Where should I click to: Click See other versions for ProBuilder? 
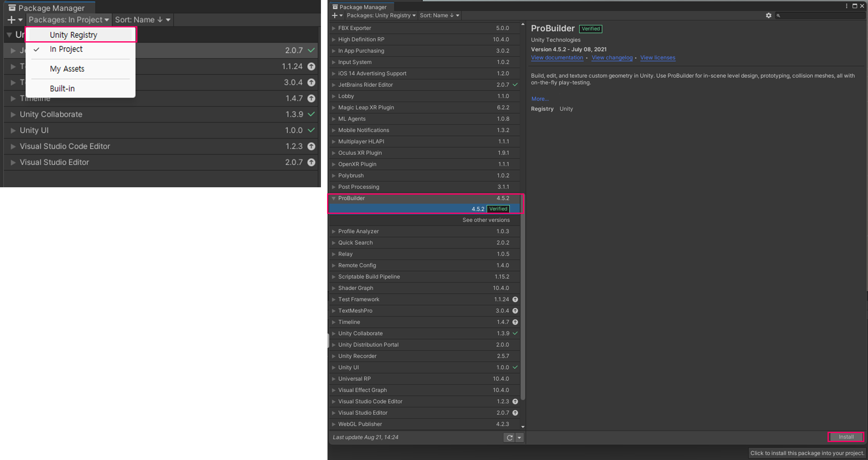pyautogui.click(x=486, y=220)
